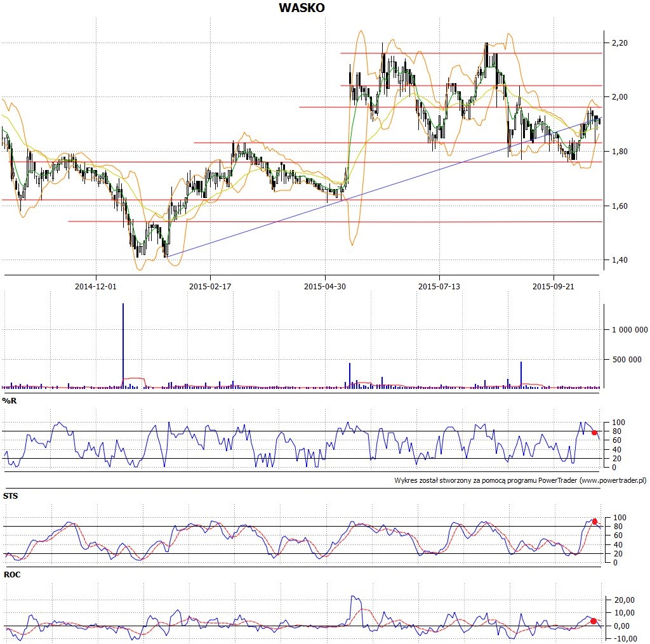Click the 1,80 price axis label

click(620, 151)
